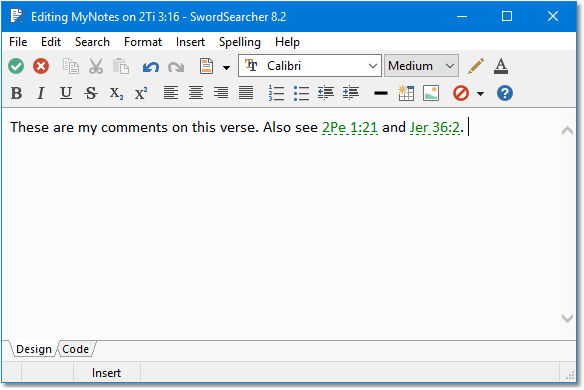
Task: Follow the 2Pe 1:21 verse link
Action: 350,127
